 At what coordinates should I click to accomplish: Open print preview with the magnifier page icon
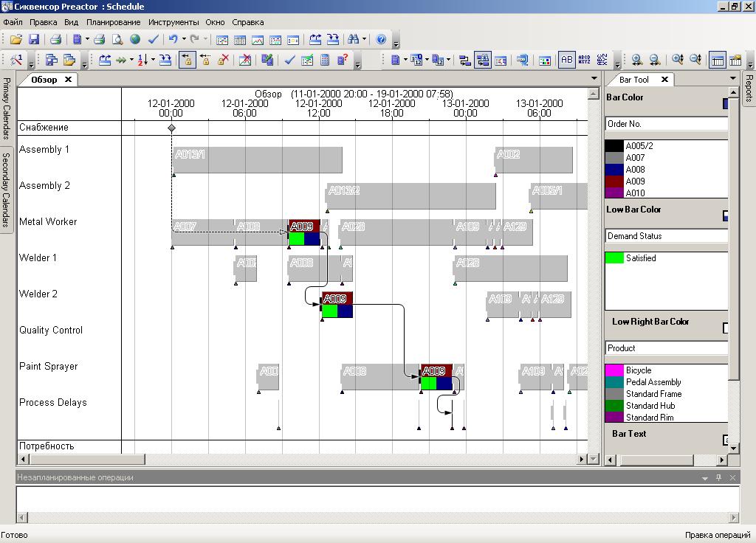tap(117, 40)
